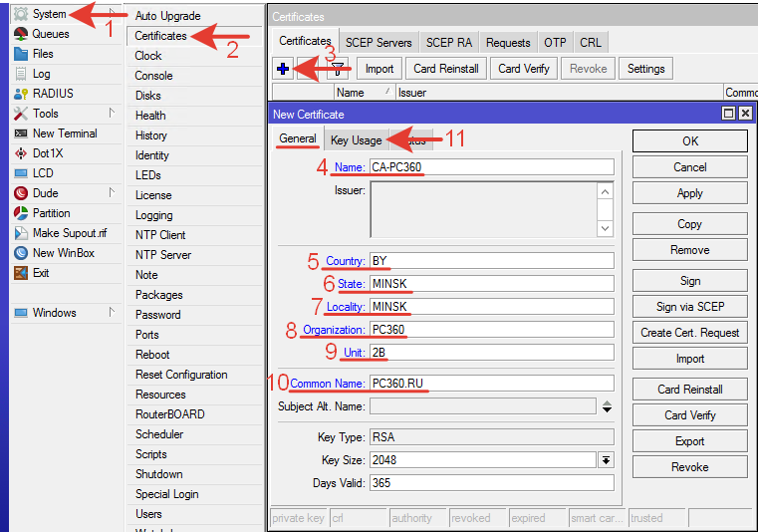The image size is (758, 532).
Task: Click the filter funnel icon
Action: (338, 69)
